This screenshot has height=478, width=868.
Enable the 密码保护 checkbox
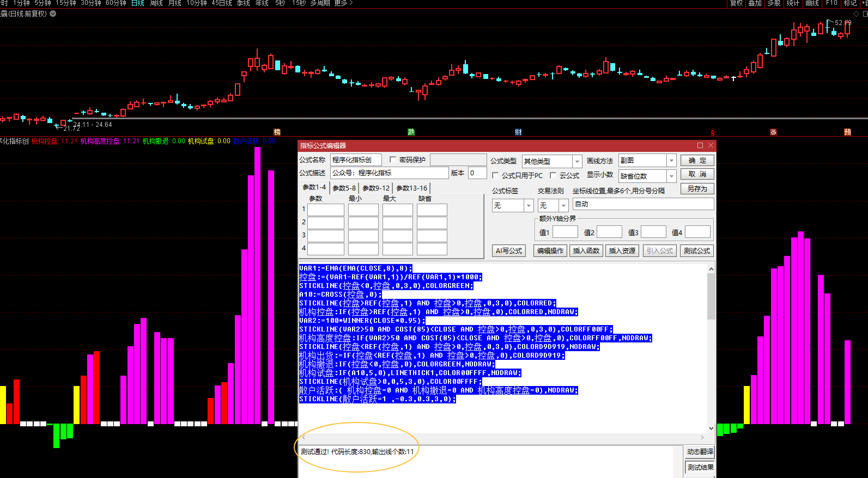click(393, 160)
